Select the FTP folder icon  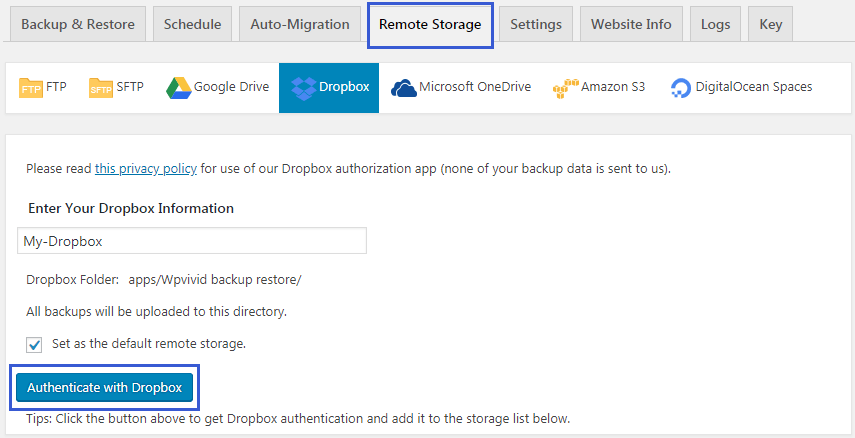[31, 88]
